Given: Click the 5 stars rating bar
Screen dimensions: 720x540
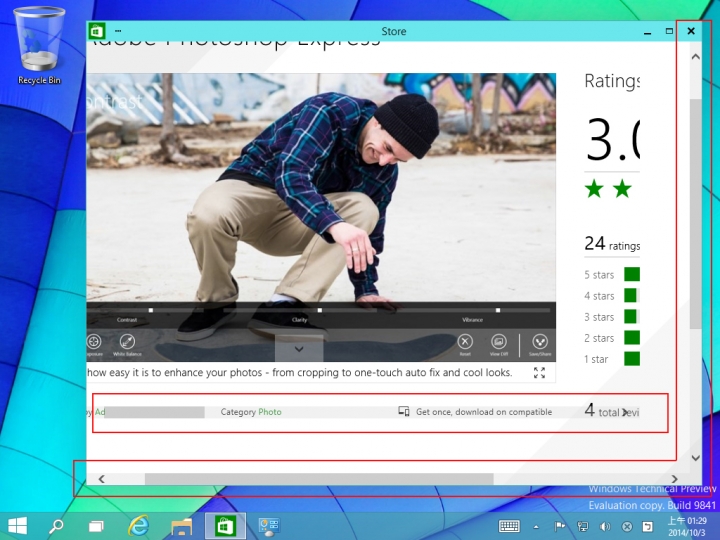Looking at the screenshot, I should [632, 274].
